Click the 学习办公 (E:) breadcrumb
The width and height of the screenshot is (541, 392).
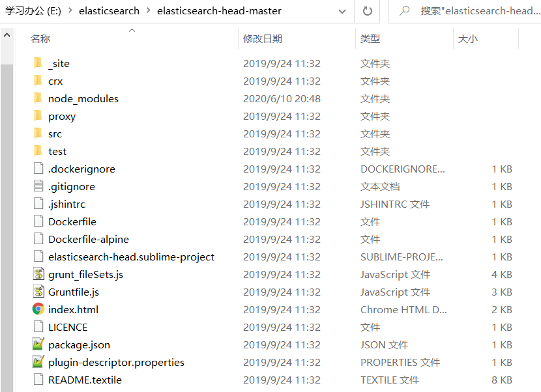pos(33,10)
